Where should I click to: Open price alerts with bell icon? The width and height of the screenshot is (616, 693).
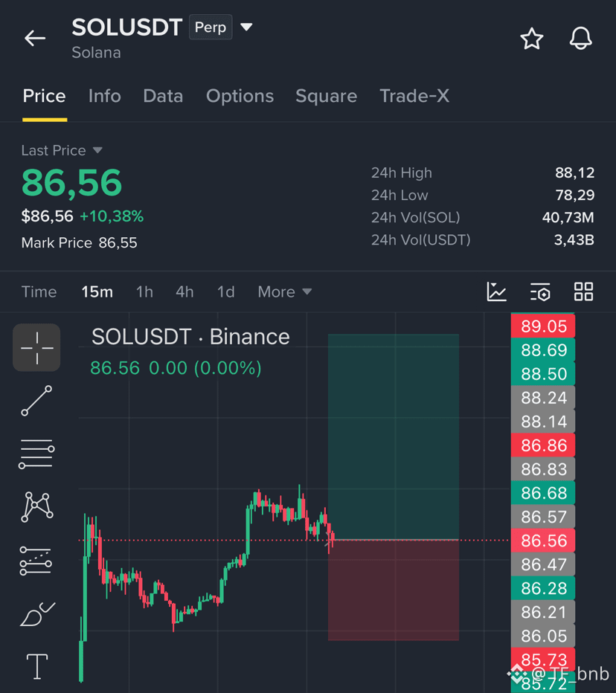point(580,39)
